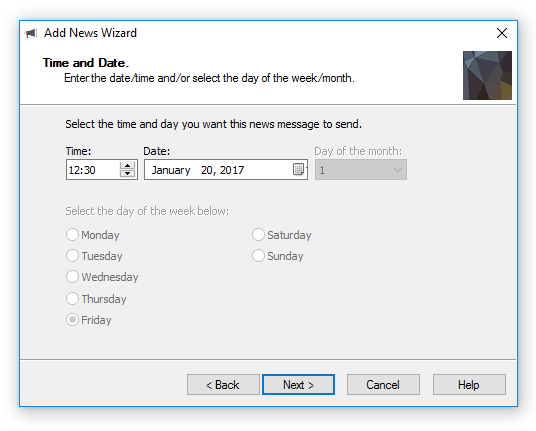Expand the Day of the month dropdown

click(x=361, y=170)
